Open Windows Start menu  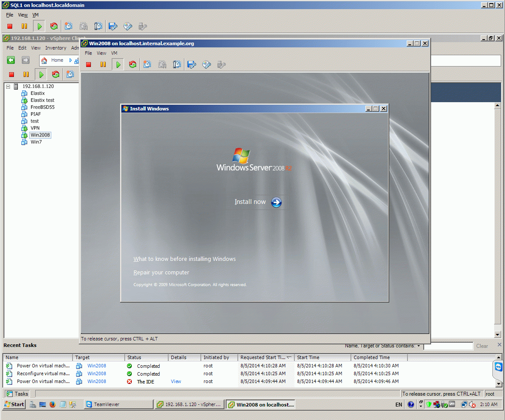pos(14,404)
